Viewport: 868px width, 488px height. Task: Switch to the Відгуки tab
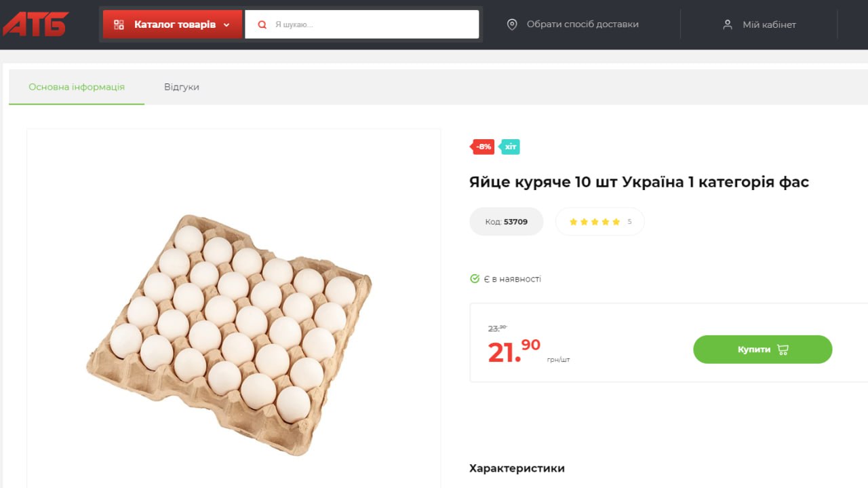[x=182, y=87]
